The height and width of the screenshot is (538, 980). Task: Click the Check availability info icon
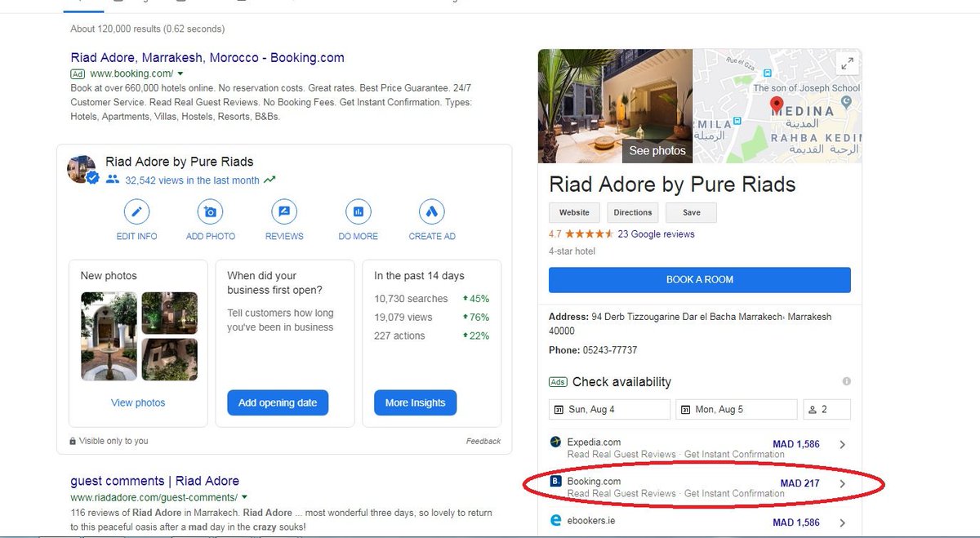point(846,381)
